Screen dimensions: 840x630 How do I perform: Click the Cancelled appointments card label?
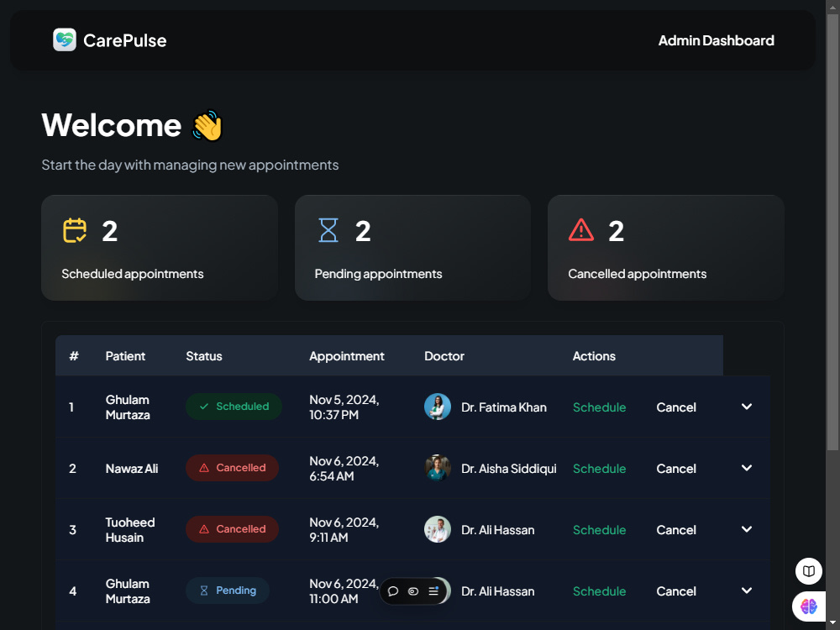pos(637,274)
